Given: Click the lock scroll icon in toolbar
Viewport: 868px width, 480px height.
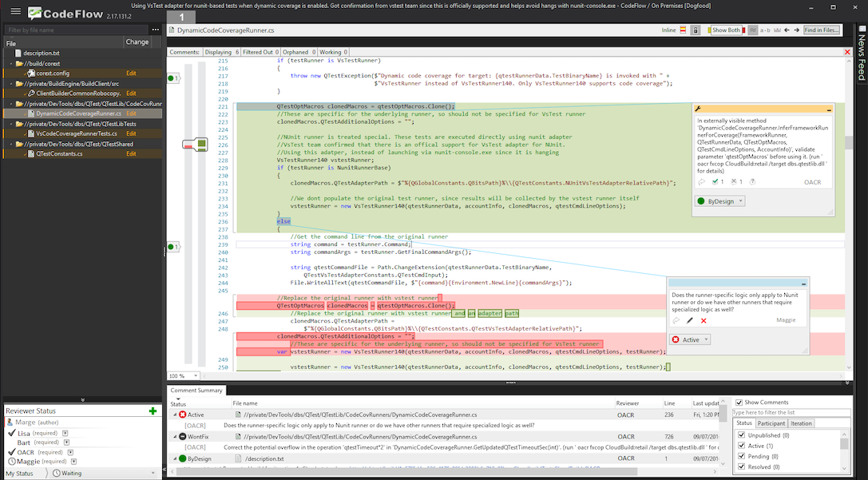Looking at the screenshot, I should pyautogui.click(x=696, y=30).
